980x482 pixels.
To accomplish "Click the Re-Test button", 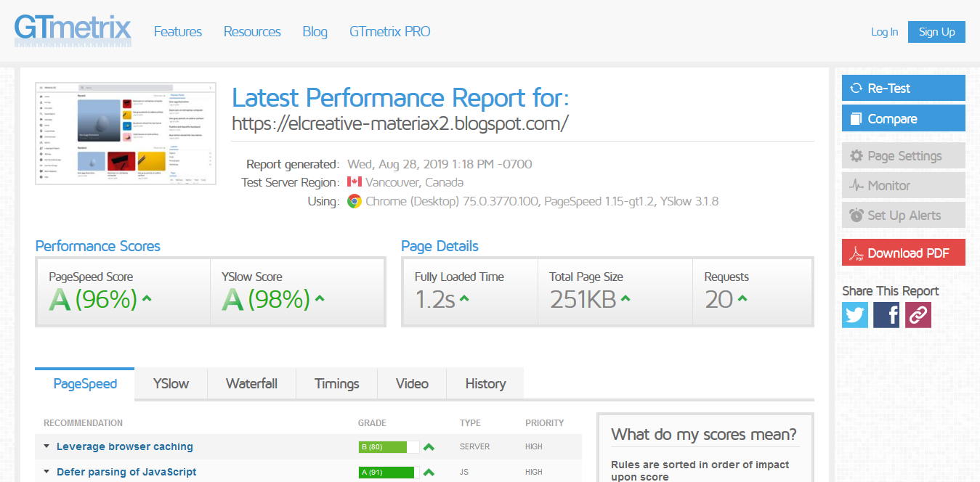I will tap(904, 88).
